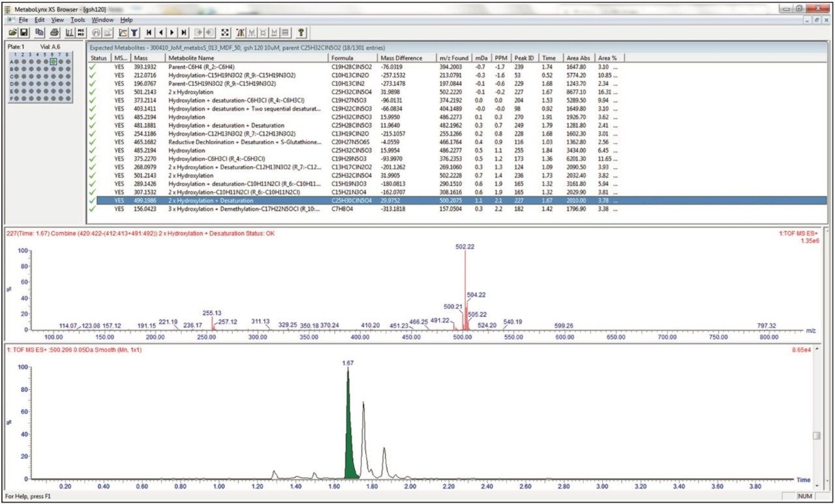Sort by the m/z Found column header
Screen dimensions: 835x504
pos(455,58)
